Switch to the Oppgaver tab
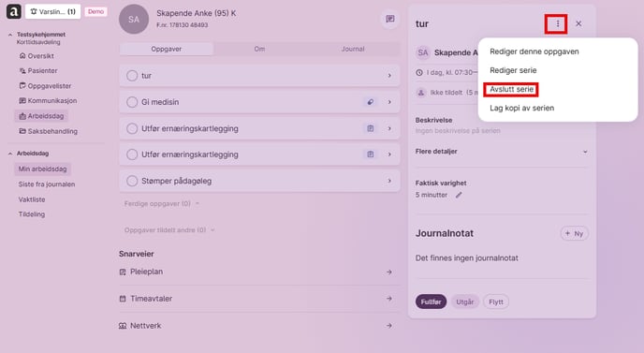 tap(167, 49)
